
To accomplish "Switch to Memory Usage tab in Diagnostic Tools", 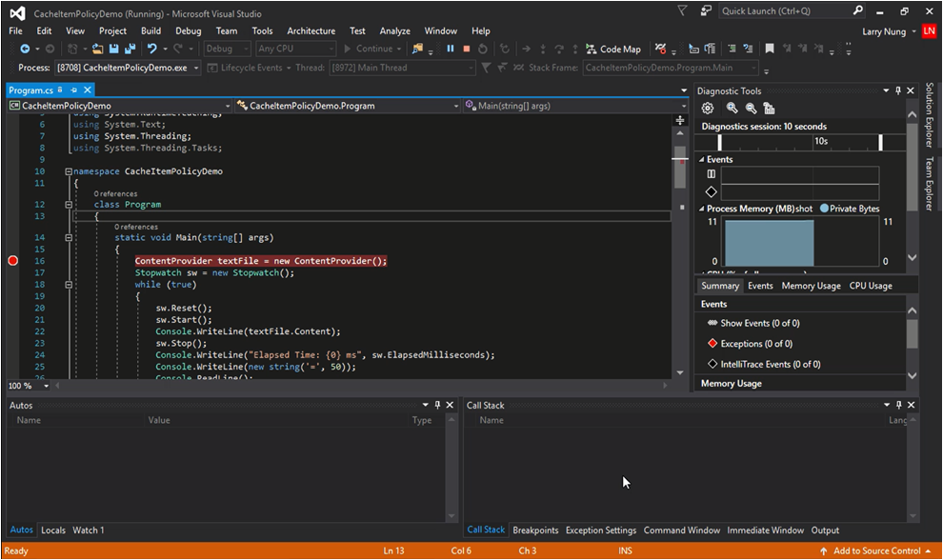I will [x=811, y=286].
